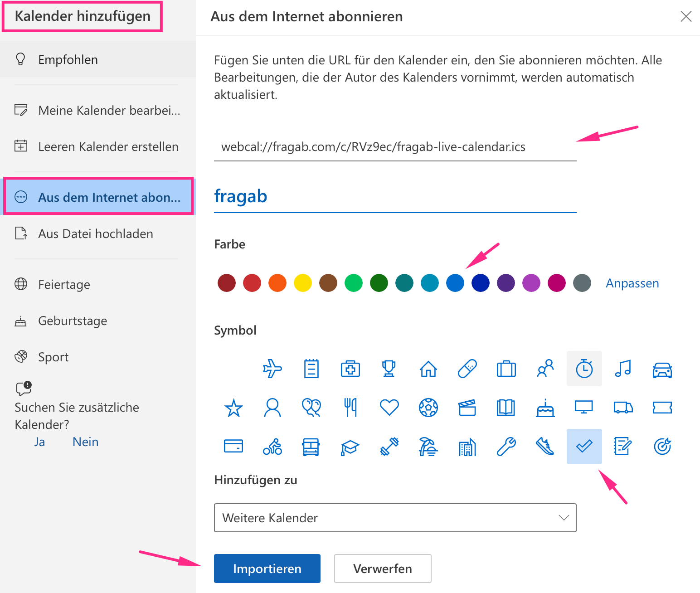Choose the beach umbrella symbol
Screen dimensions: 700x593
[x=428, y=447]
